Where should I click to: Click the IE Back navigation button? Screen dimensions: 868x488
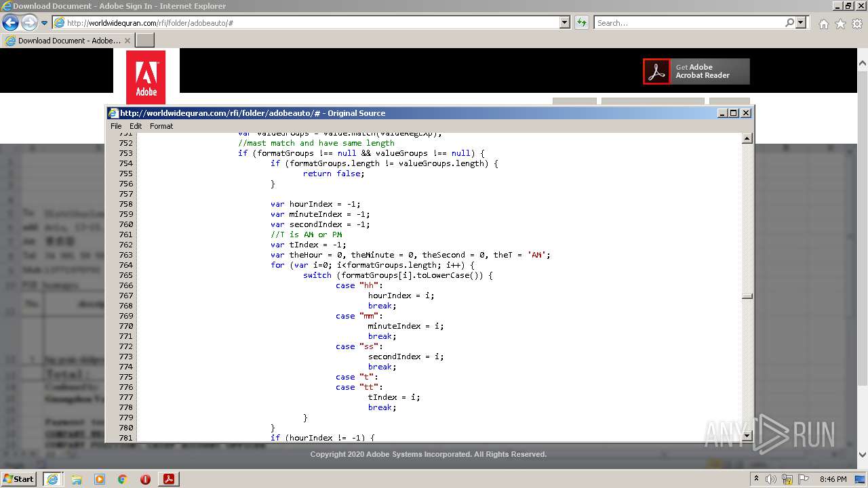[x=10, y=22]
